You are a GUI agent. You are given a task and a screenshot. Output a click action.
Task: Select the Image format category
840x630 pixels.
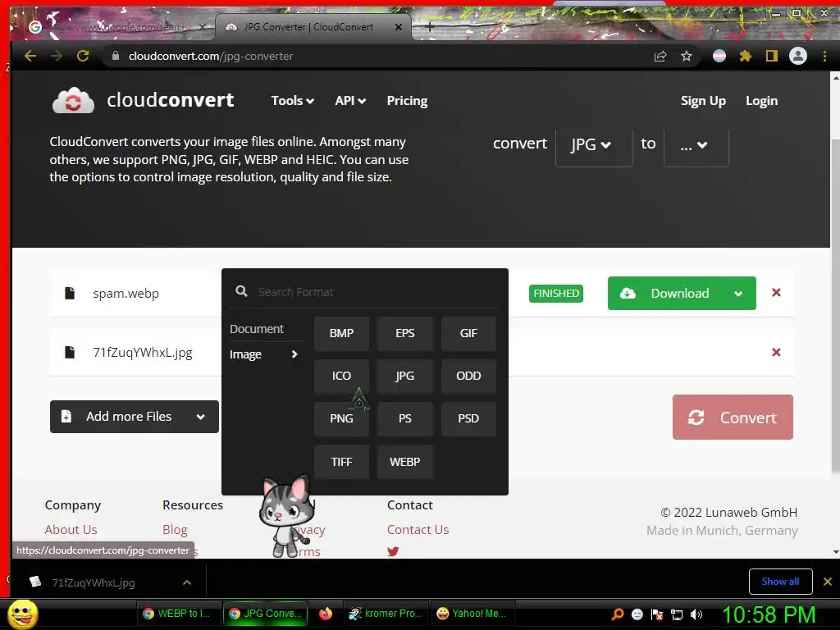click(263, 354)
